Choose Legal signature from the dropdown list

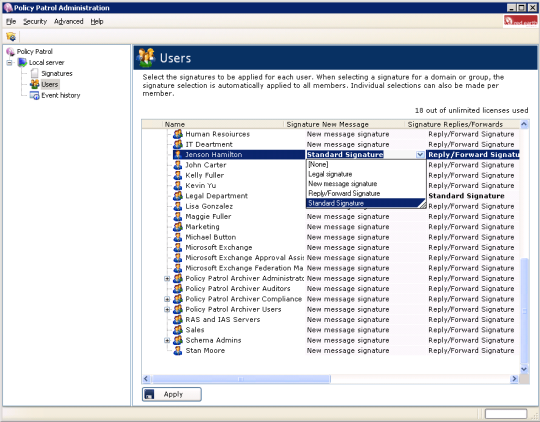pos(366,174)
